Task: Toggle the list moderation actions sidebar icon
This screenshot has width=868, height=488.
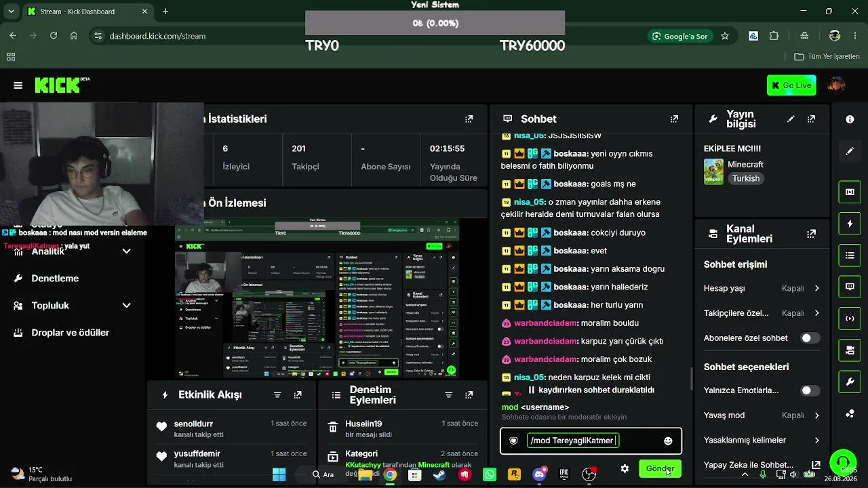Action: coord(850,256)
